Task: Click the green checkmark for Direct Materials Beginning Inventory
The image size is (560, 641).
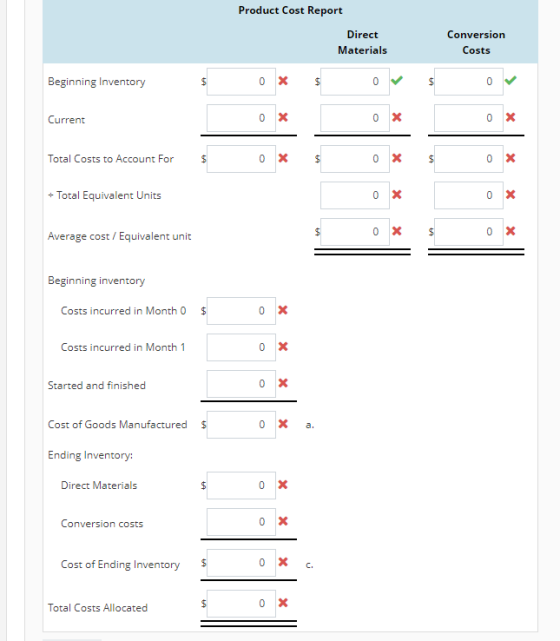Action: tap(396, 80)
